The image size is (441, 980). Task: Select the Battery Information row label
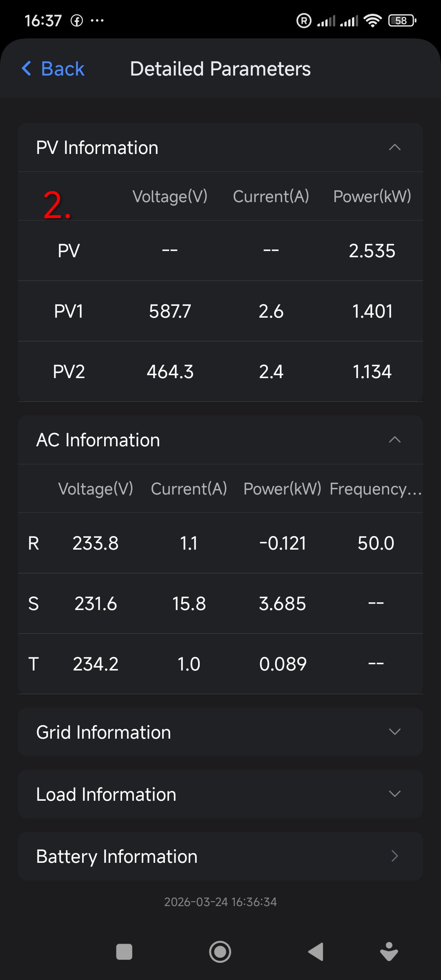pyautogui.click(x=117, y=856)
